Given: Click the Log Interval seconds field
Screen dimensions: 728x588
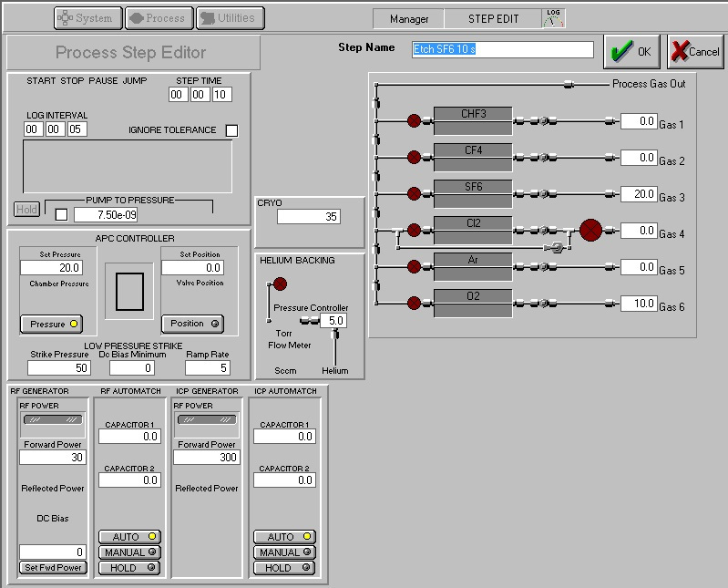Looking at the screenshot, I should pyautogui.click(x=77, y=129).
